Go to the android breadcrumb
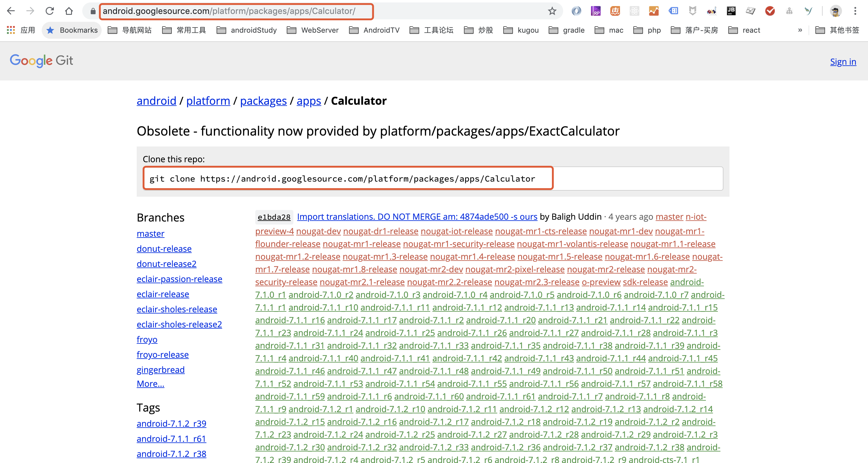This screenshot has height=463, width=868. click(x=156, y=101)
